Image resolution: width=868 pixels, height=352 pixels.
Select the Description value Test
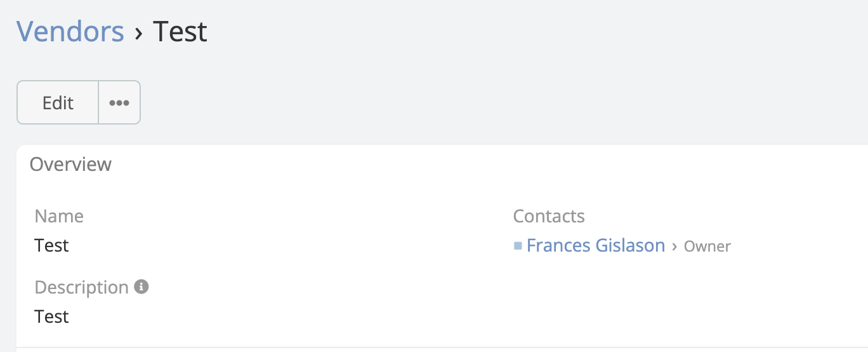[52, 316]
